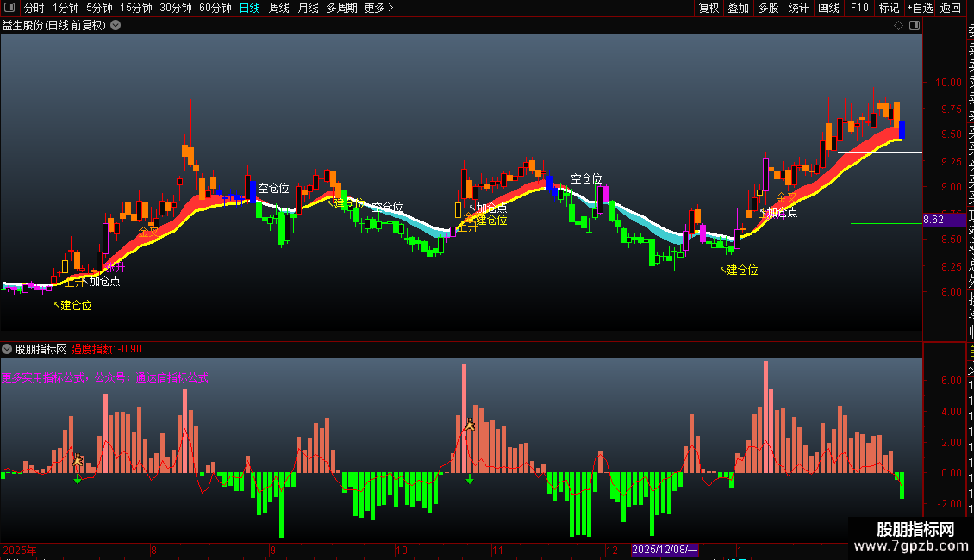Click the green down arrow near November
The image size is (974, 560).
[x=471, y=479]
